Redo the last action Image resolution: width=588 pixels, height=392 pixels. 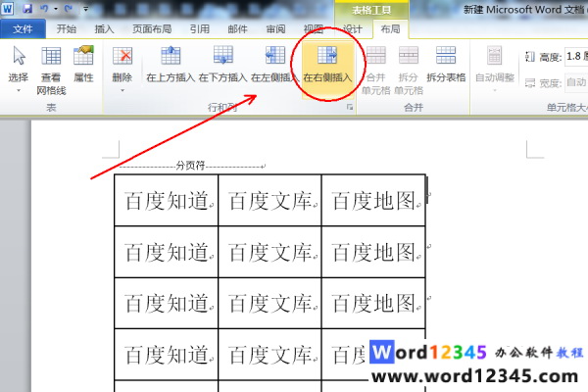coord(69,8)
